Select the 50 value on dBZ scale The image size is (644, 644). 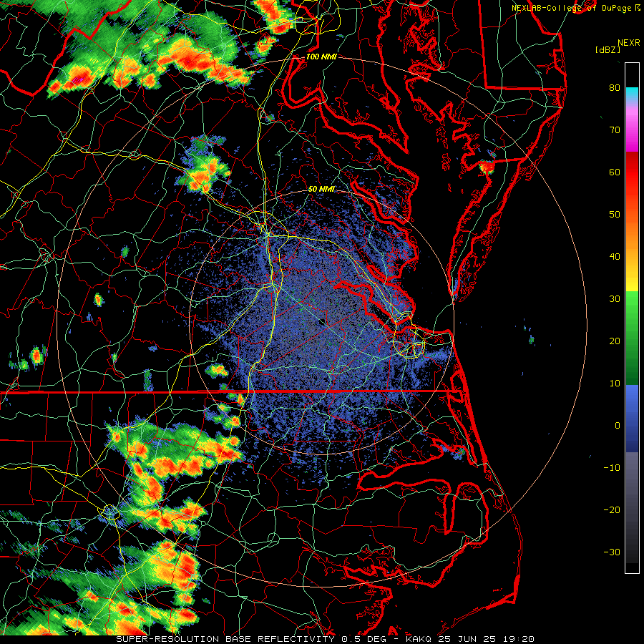pos(615,215)
